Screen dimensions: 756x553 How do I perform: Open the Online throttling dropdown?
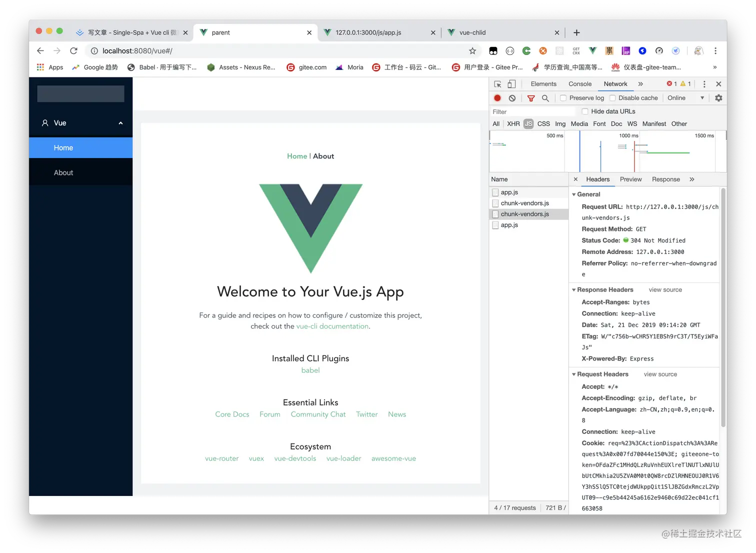[685, 98]
